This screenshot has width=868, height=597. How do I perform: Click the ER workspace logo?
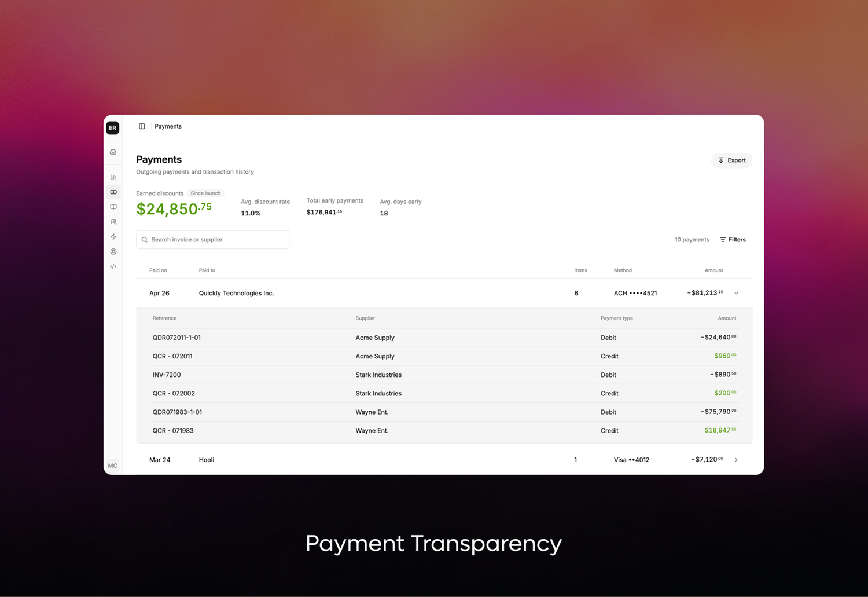click(x=113, y=128)
